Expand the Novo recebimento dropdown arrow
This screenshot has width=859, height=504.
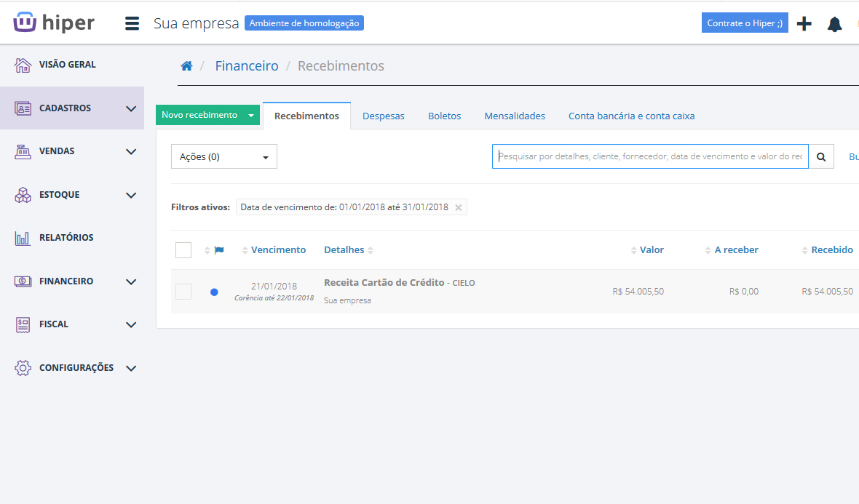pyautogui.click(x=250, y=115)
